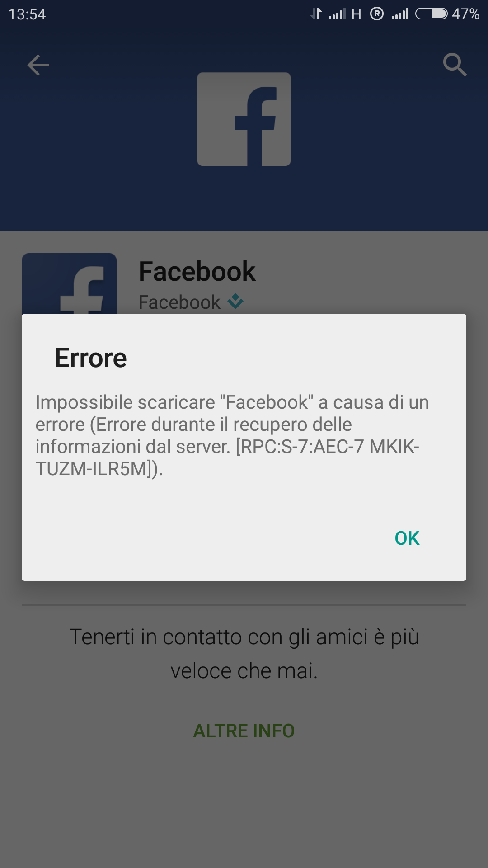Tap the clock showing 13:54

[x=27, y=14]
